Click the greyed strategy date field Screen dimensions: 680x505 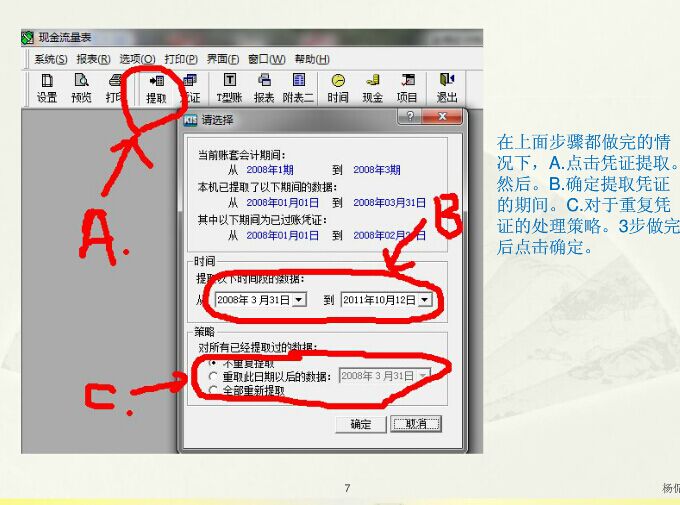click(384, 376)
